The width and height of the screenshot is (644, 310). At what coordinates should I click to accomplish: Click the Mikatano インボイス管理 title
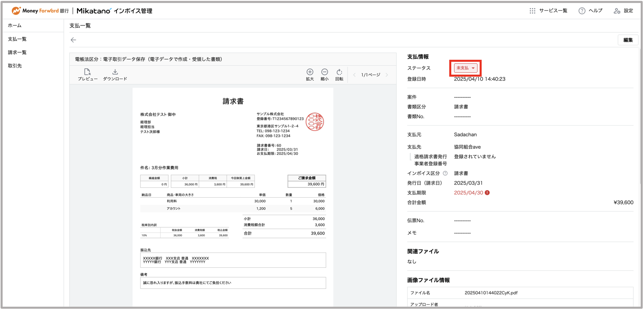click(x=114, y=11)
